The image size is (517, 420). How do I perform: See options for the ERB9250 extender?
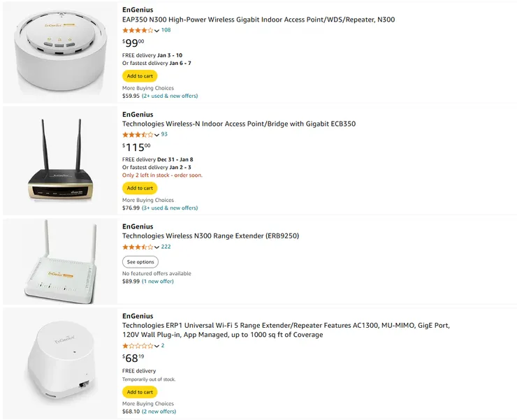coord(140,262)
